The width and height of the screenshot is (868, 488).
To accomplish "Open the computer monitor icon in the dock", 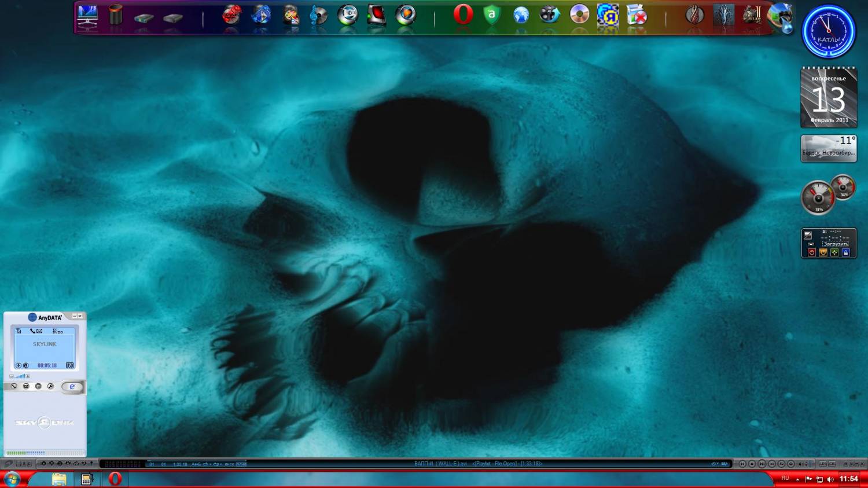I will (87, 16).
